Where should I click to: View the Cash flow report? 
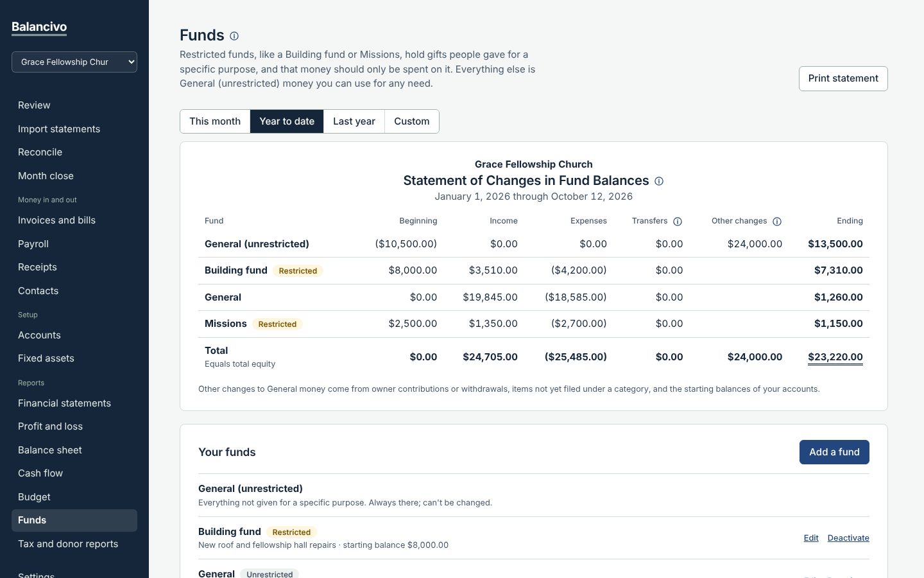point(74,473)
